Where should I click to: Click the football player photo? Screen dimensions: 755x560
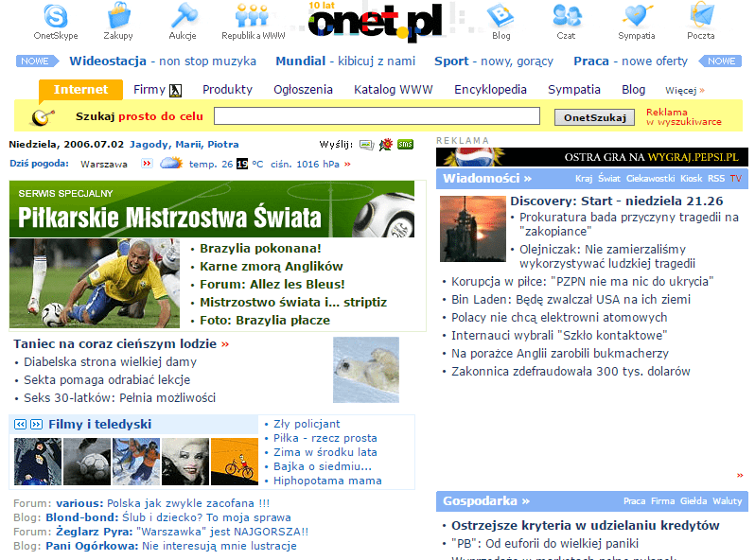point(95,283)
